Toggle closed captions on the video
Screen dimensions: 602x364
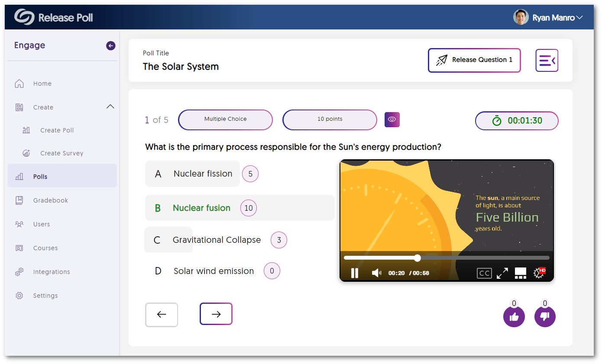(484, 273)
